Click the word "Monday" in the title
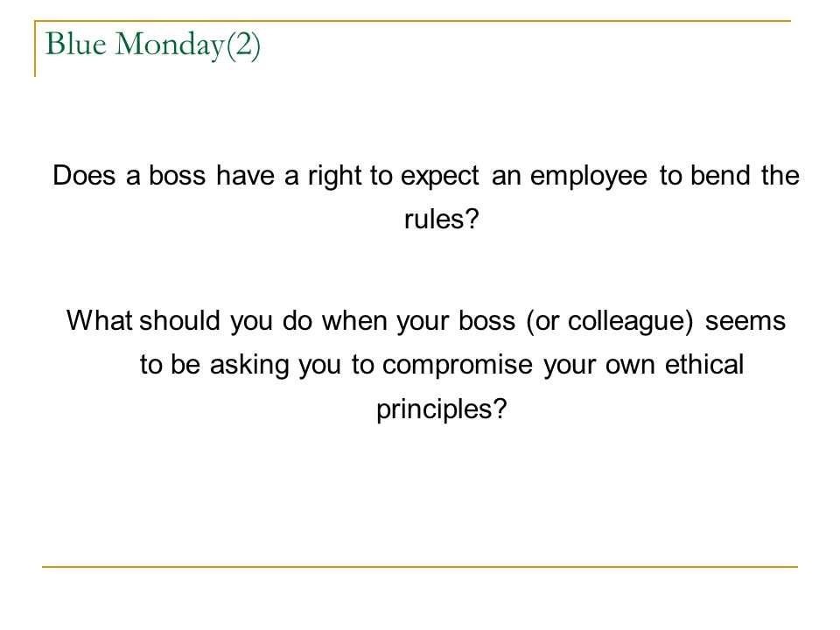 [170, 45]
